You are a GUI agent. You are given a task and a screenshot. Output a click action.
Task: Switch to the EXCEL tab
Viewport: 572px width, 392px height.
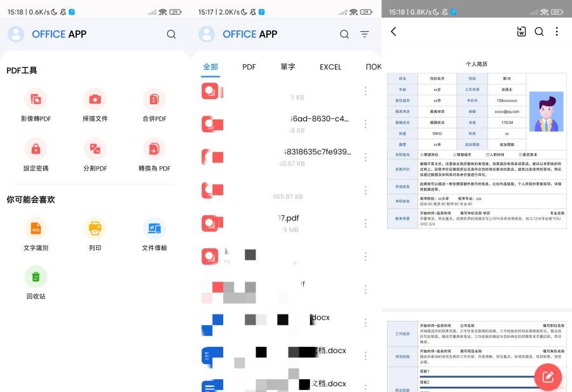click(330, 67)
